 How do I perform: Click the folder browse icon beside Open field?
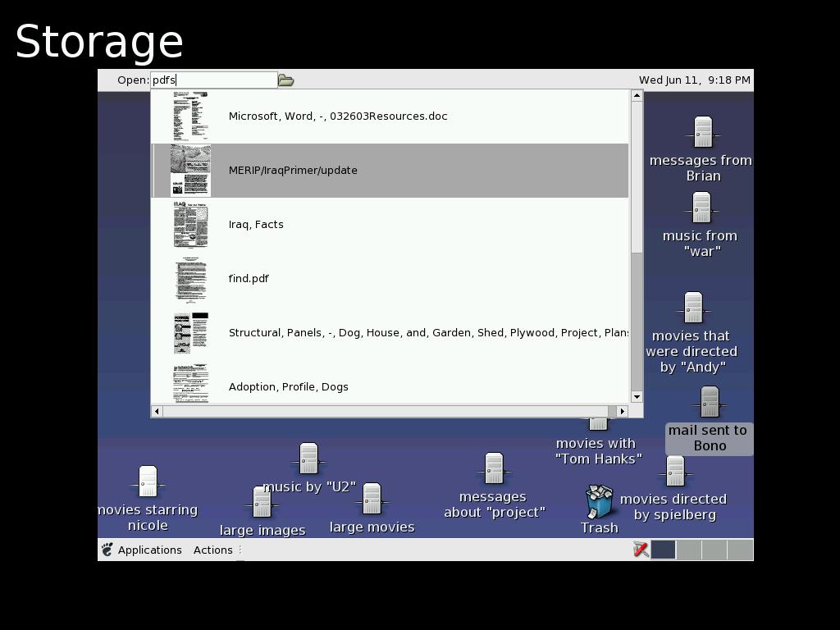pos(285,80)
